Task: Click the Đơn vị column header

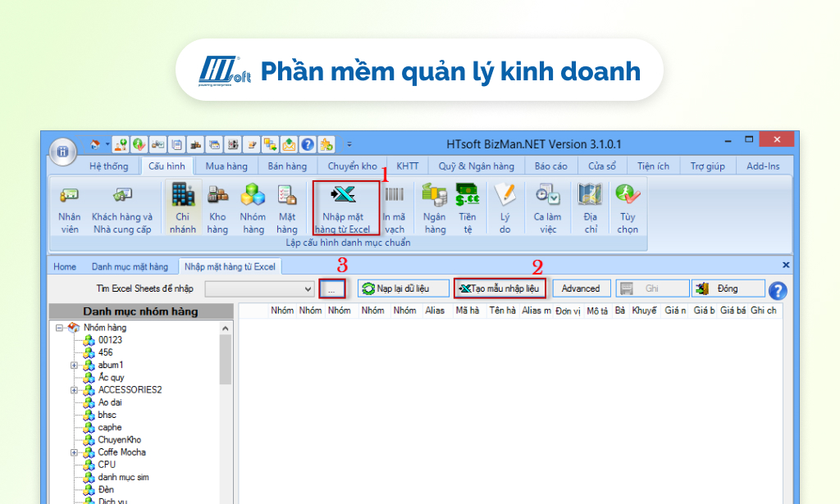Action: point(568,311)
